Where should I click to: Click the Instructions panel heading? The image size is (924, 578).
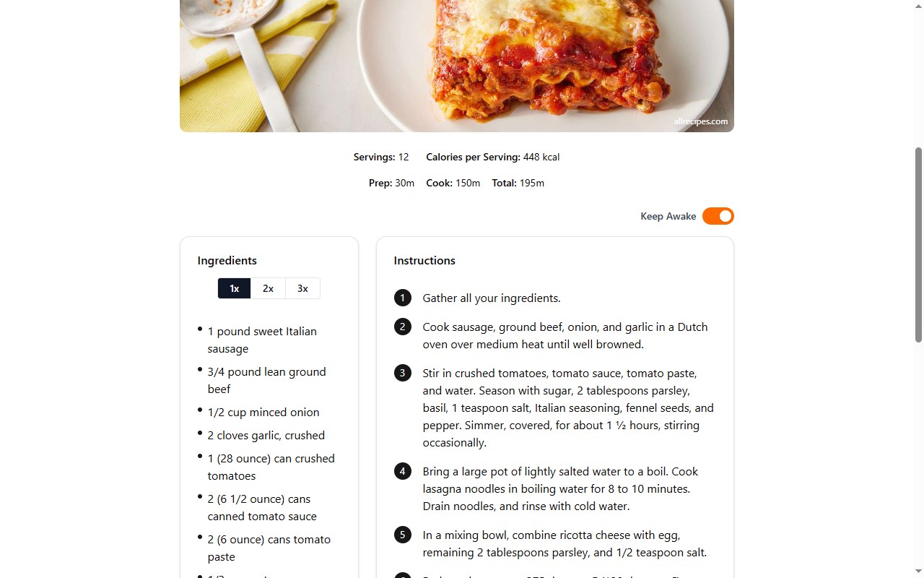tap(424, 260)
